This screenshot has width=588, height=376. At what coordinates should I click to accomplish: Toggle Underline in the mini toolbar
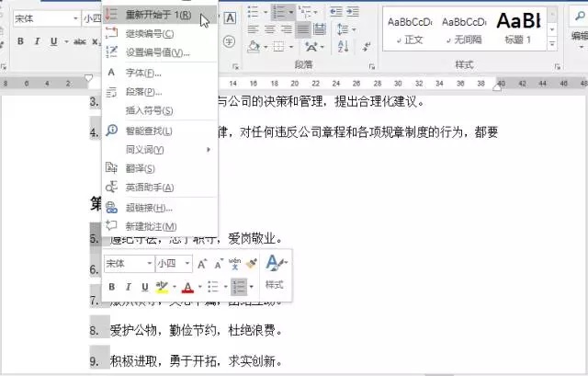tap(145, 287)
